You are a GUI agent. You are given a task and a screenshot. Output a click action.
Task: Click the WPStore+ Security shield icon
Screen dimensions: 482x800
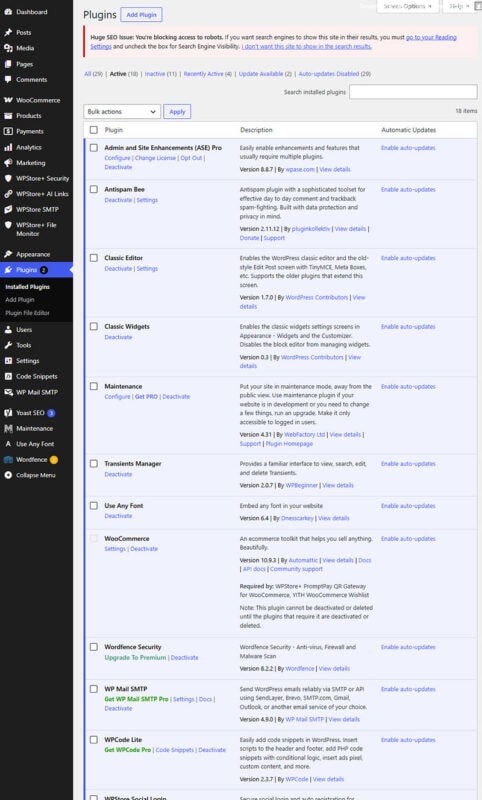[8, 178]
